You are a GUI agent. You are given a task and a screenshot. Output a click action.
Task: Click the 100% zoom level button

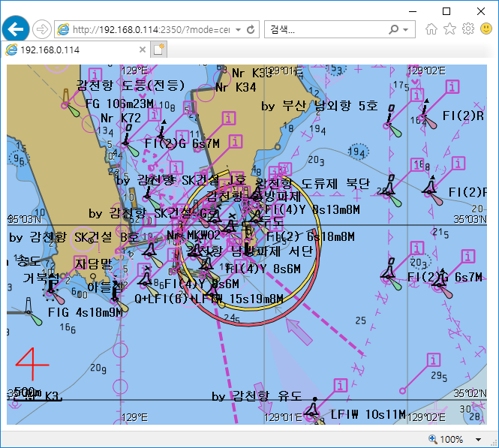pyautogui.click(x=450, y=439)
